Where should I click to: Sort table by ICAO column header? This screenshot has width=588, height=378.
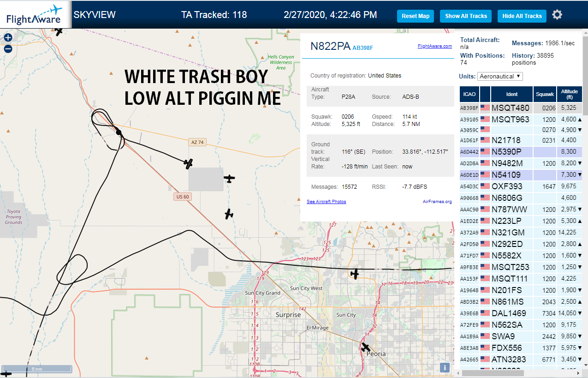click(469, 94)
